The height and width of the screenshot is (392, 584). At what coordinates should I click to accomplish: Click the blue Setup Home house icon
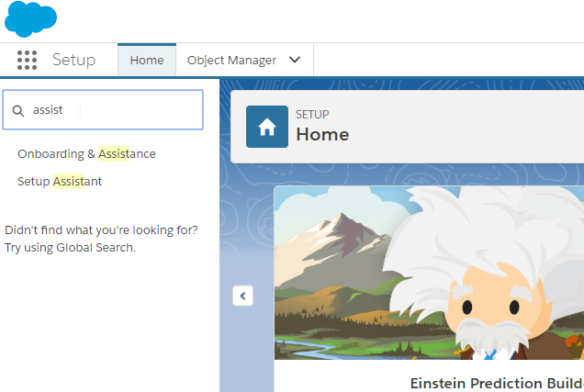coord(267,127)
